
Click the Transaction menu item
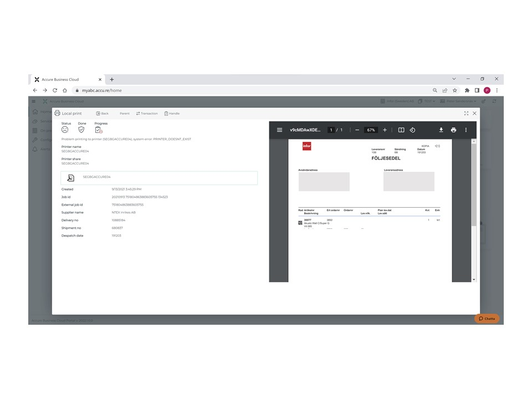[146, 113]
